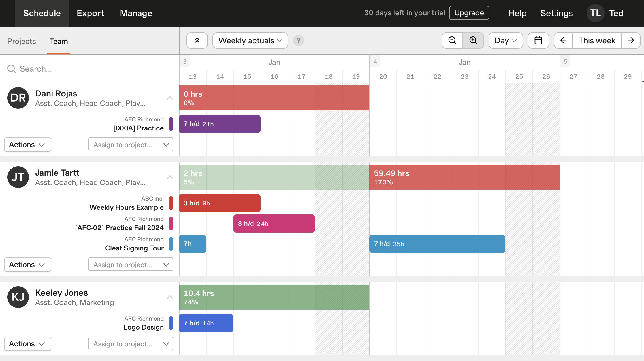Open Jamie Tartt JT avatar
This screenshot has width=644, height=361.
coord(18,177)
